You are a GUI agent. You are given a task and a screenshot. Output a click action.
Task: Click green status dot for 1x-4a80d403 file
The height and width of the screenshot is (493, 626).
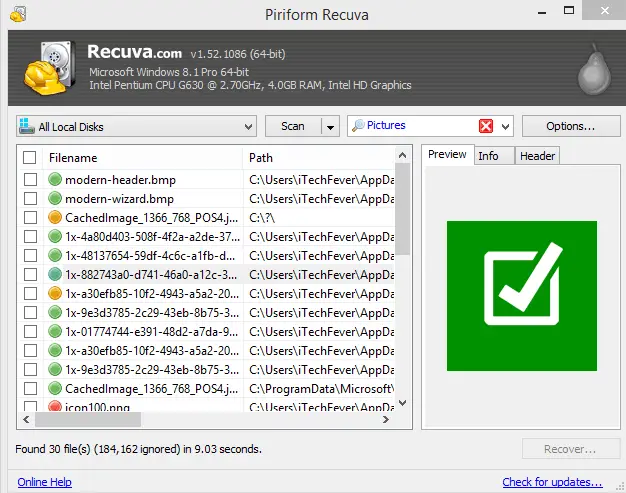(55, 236)
